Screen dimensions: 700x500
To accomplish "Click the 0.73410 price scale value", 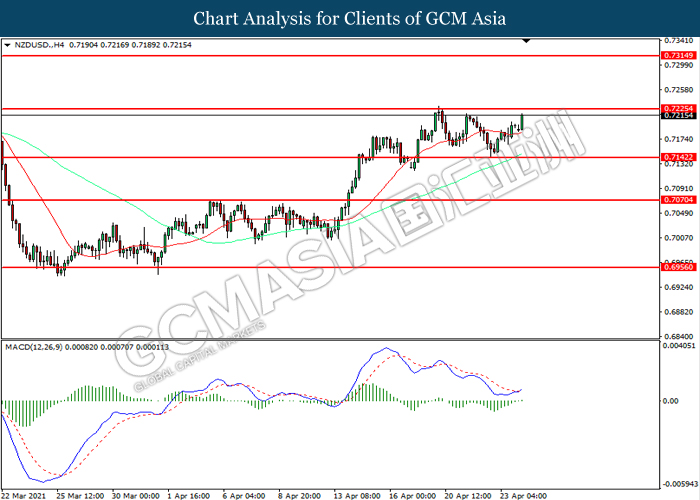I will click(x=679, y=41).
